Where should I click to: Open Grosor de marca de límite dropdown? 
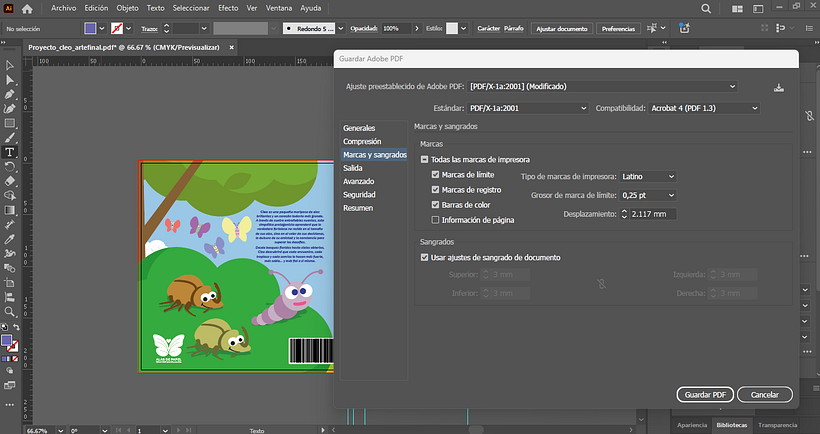tap(648, 196)
